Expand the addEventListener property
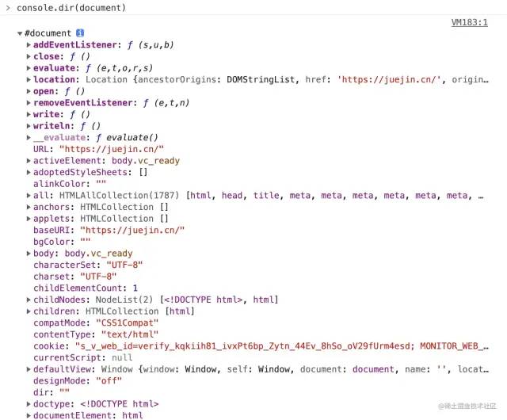This screenshot has height=420, width=507. tap(29, 44)
